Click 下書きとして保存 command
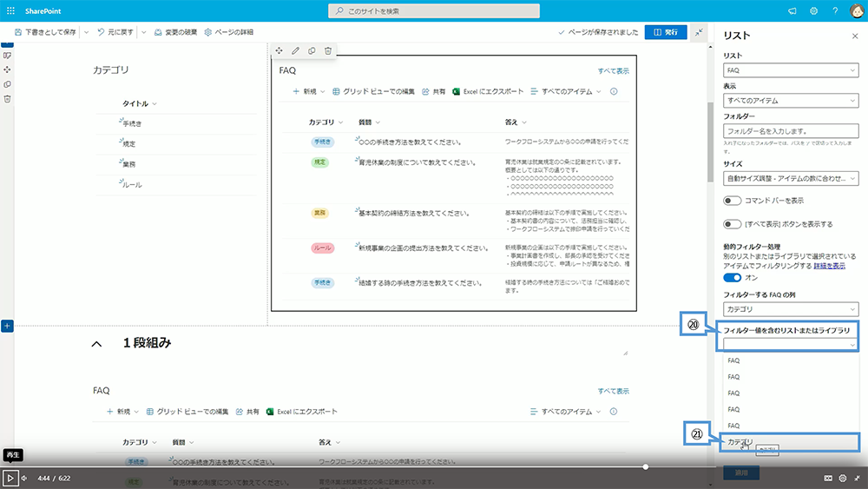This screenshot has width=868, height=489. point(45,32)
